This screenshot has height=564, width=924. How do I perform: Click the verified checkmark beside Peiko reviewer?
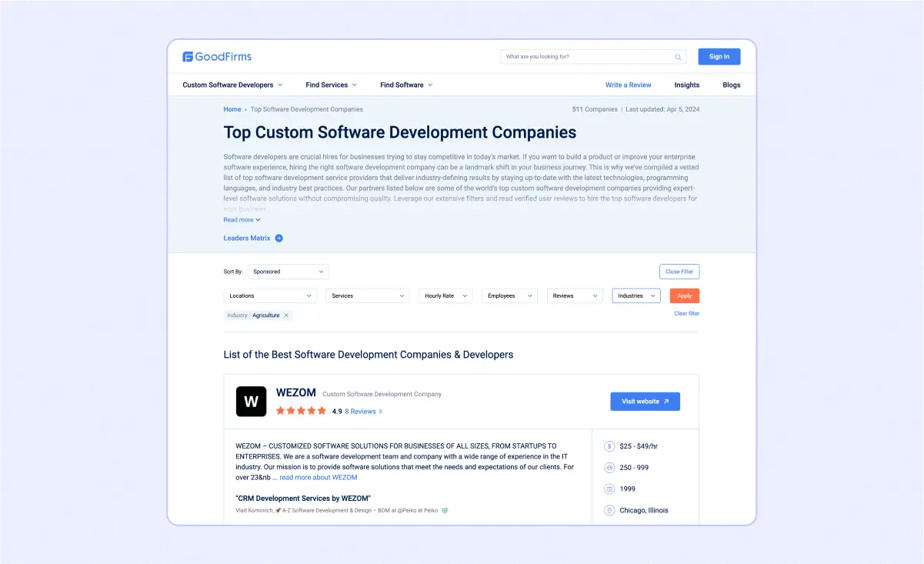tap(445, 510)
